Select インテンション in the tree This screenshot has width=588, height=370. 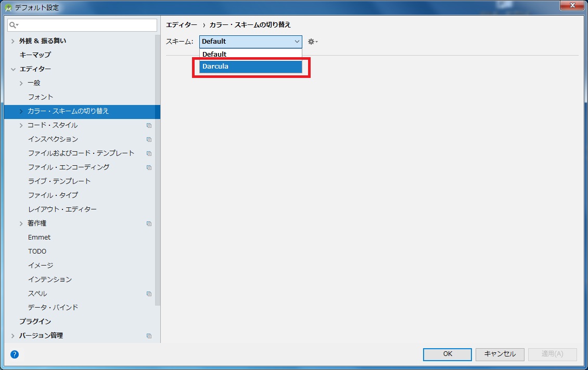(50, 280)
